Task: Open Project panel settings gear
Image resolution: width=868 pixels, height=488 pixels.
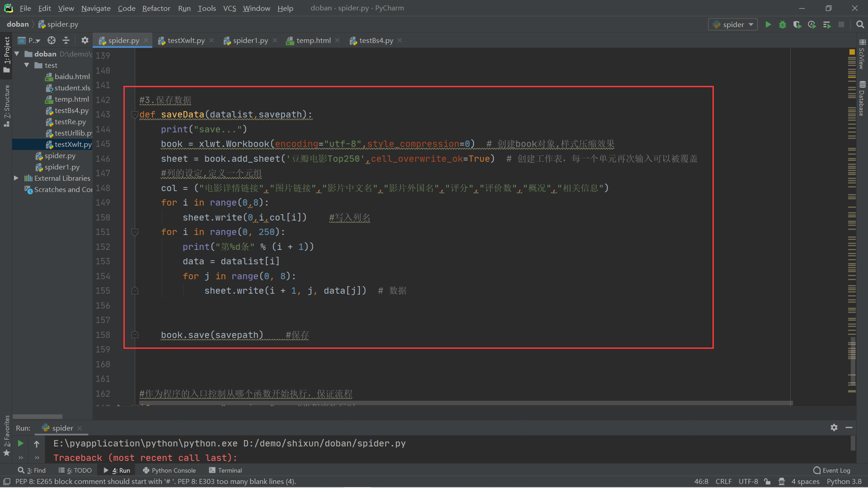Action: [x=85, y=40]
